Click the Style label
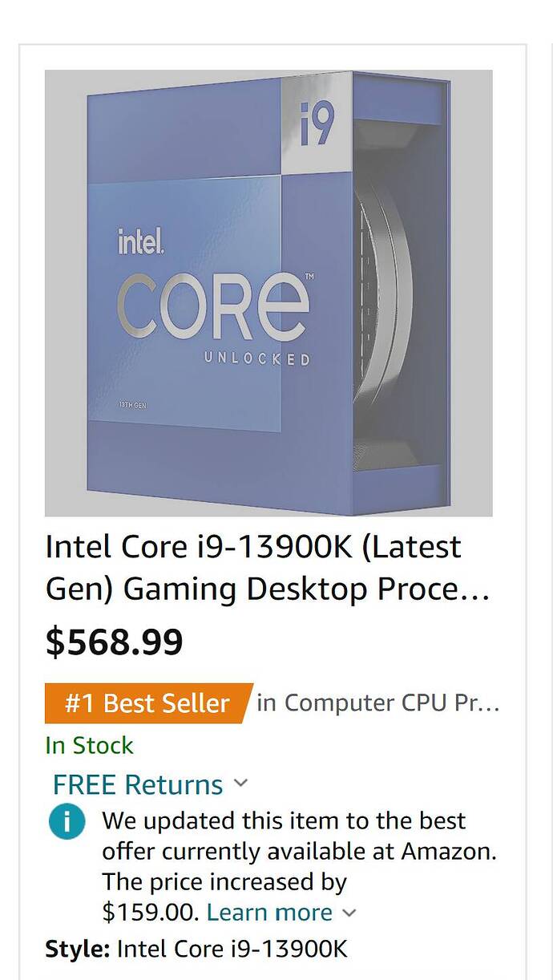Screen dimensions: 553x980 71,950
